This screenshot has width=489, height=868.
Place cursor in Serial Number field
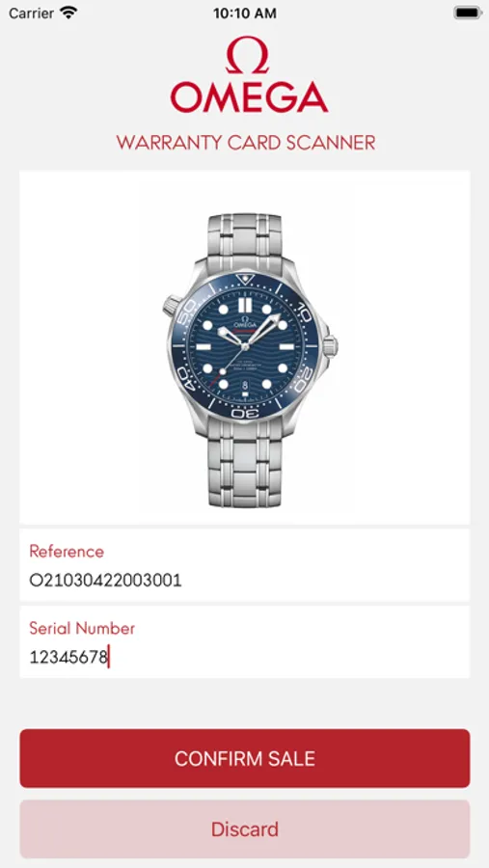pyautogui.click(x=245, y=642)
